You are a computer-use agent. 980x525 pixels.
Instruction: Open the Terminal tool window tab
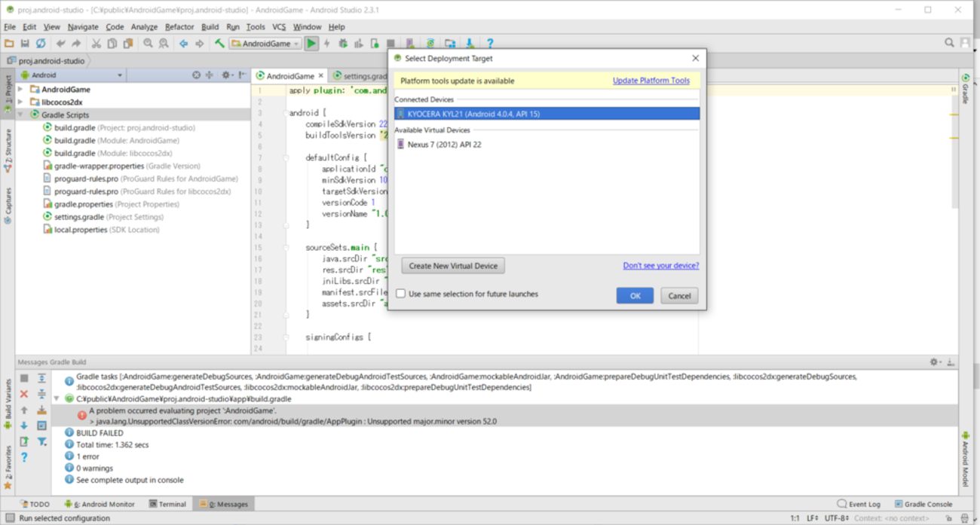point(167,504)
